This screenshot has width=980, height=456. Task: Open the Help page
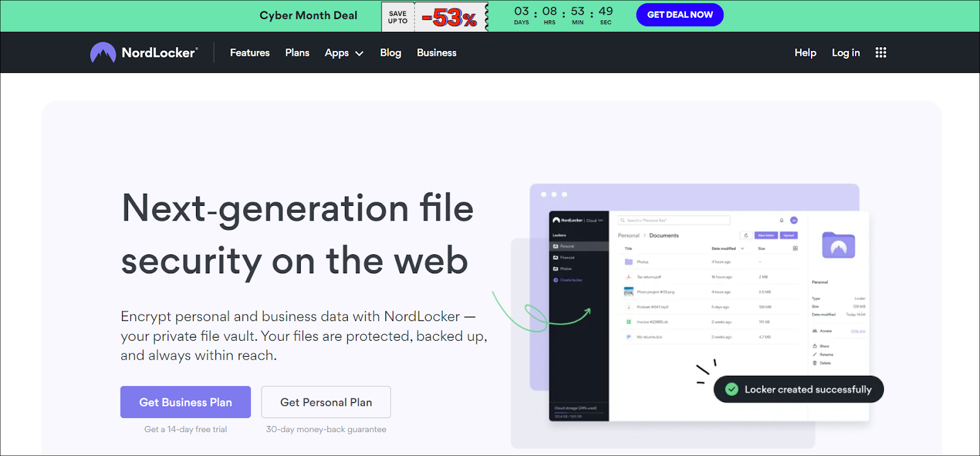coord(805,53)
